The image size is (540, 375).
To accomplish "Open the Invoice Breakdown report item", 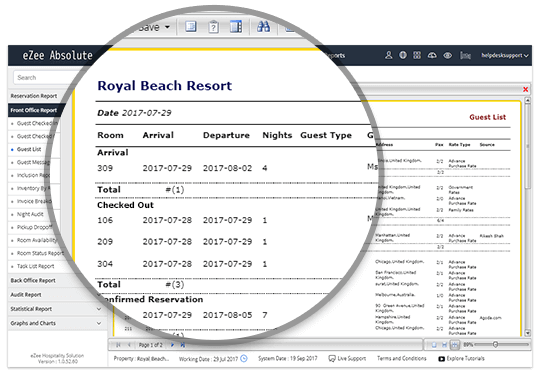I will [x=34, y=201].
